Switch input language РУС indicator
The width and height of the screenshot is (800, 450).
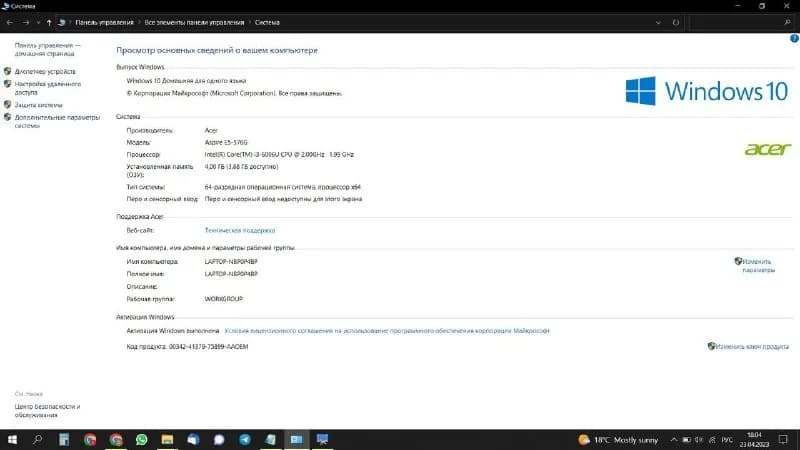(728, 440)
